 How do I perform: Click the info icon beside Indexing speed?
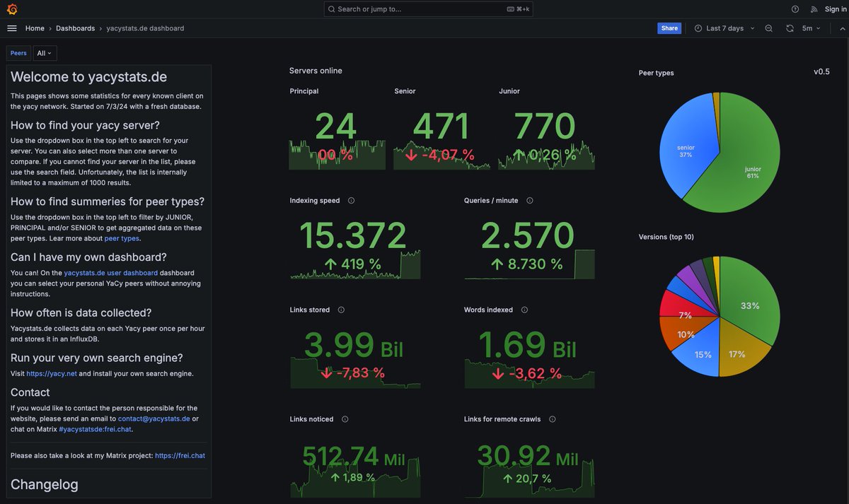tap(351, 200)
